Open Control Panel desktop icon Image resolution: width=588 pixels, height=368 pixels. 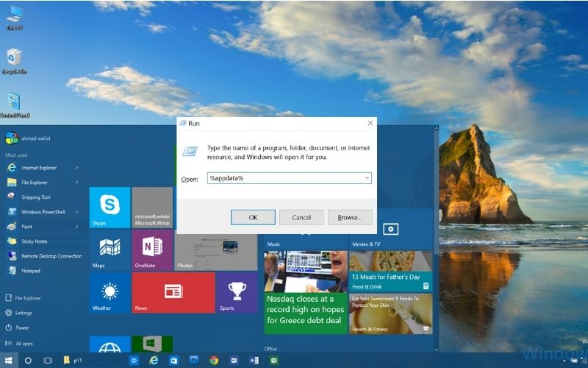click(14, 105)
